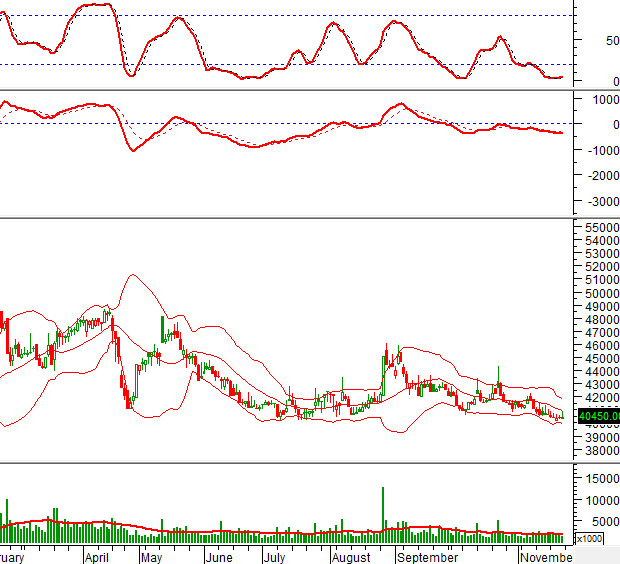Click the 15000 volume axis value

click(x=598, y=480)
